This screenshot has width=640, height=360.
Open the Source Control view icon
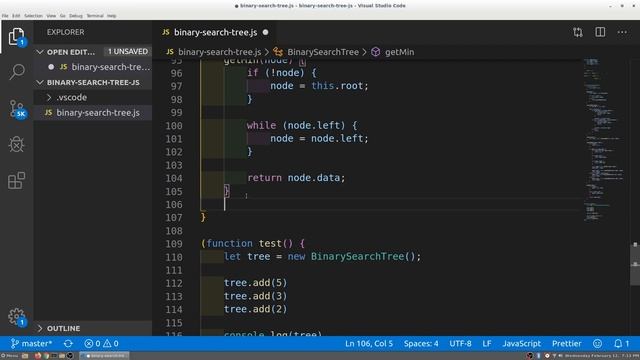pyautogui.click(x=17, y=109)
